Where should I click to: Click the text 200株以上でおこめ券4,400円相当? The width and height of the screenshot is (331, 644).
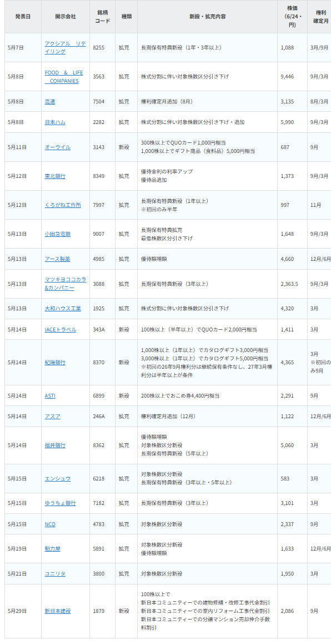[x=180, y=396]
